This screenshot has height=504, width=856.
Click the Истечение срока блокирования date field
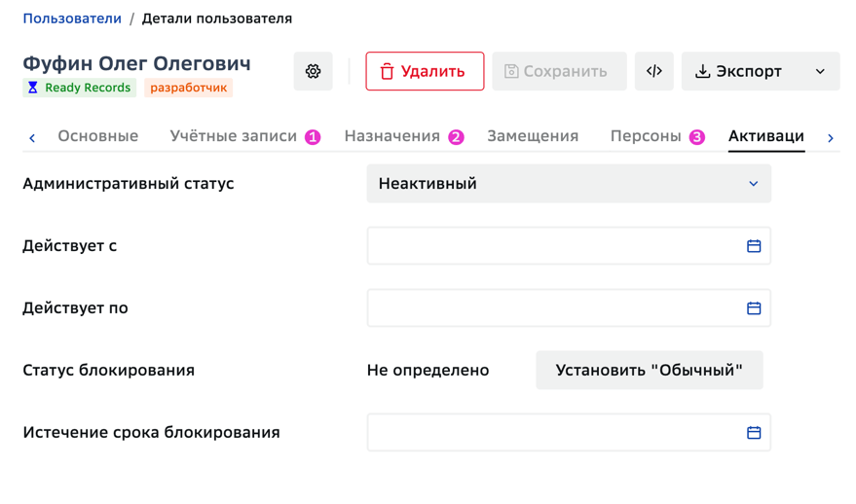click(569, 433)
